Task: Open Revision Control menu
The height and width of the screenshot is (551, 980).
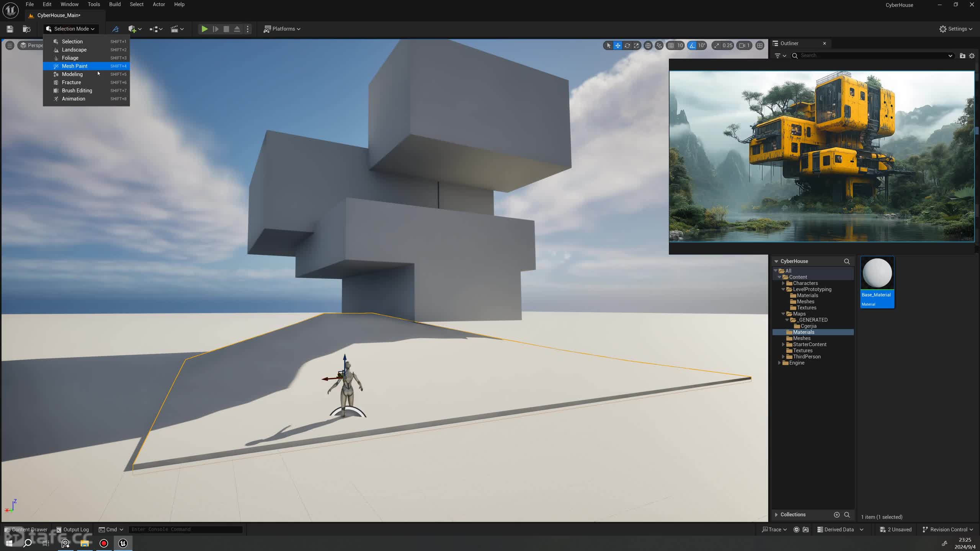Action: [948, 530]
